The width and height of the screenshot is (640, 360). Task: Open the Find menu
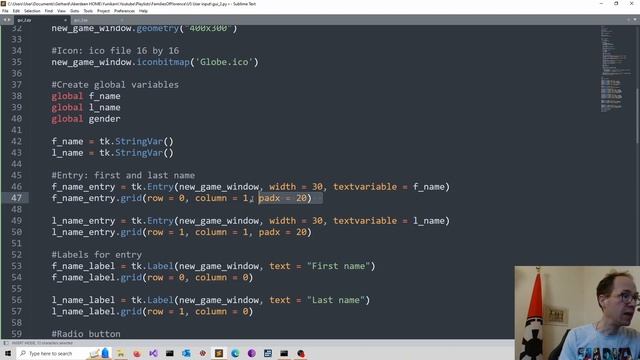(x=49, y=11)
